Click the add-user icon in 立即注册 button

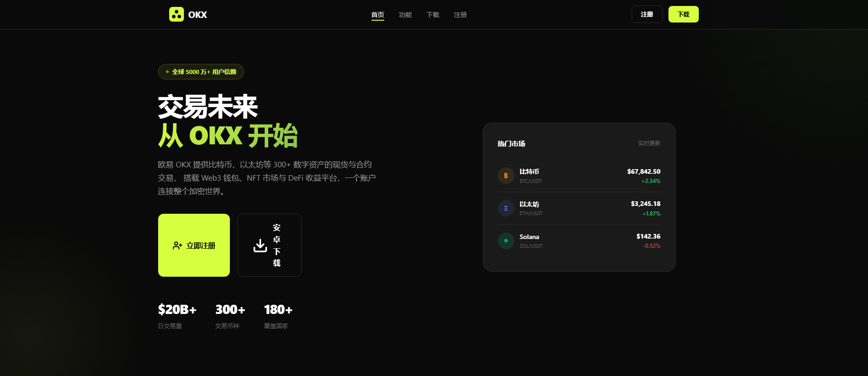click(x=177, y=245)
